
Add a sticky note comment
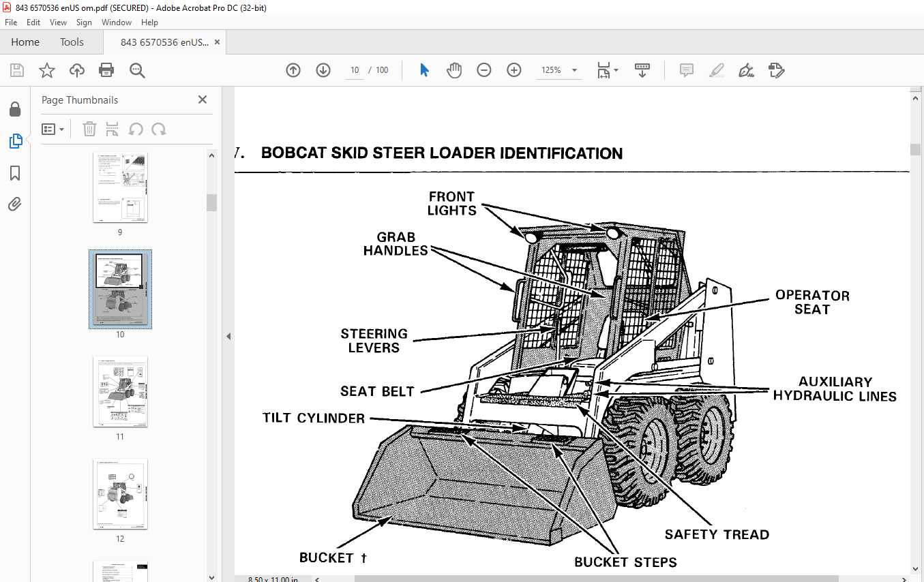point(687,70)
